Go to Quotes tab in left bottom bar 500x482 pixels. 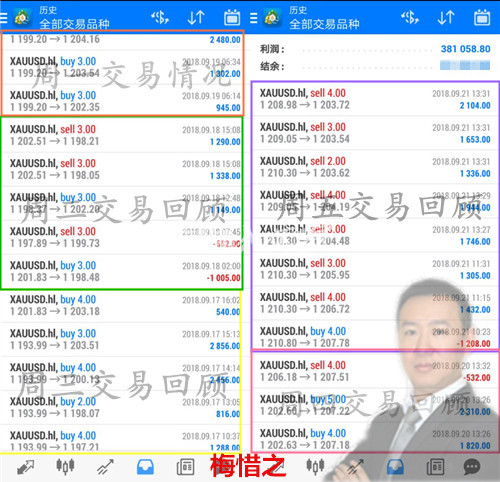(x=26, y=467)
